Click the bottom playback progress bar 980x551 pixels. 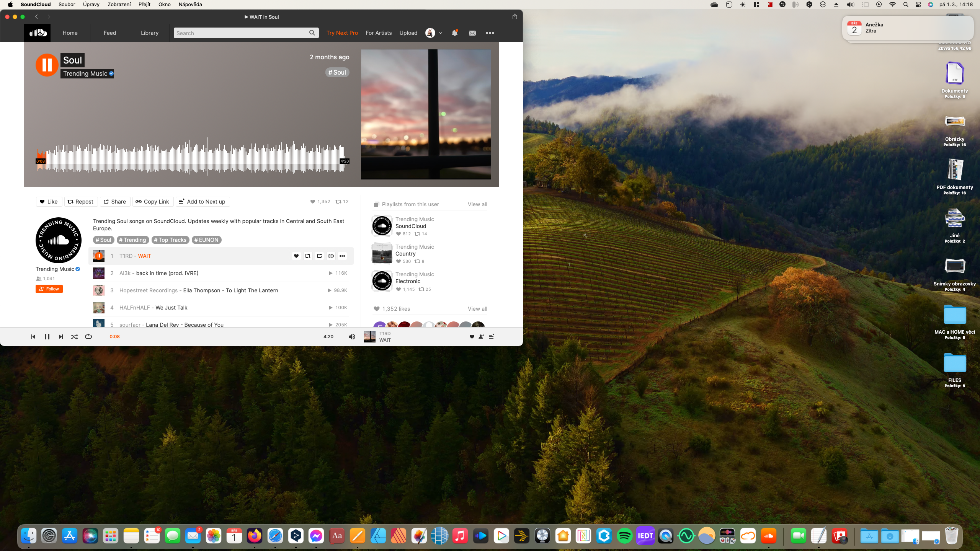(x=222, y=337)
